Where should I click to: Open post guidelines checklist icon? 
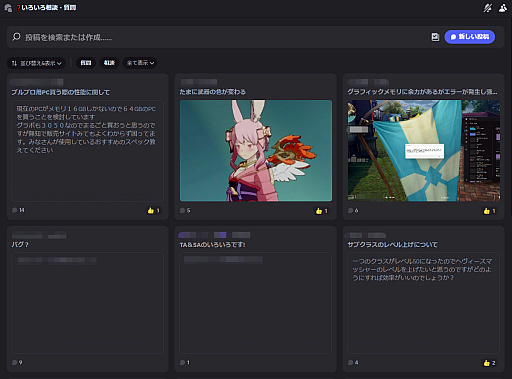[435, 37]
